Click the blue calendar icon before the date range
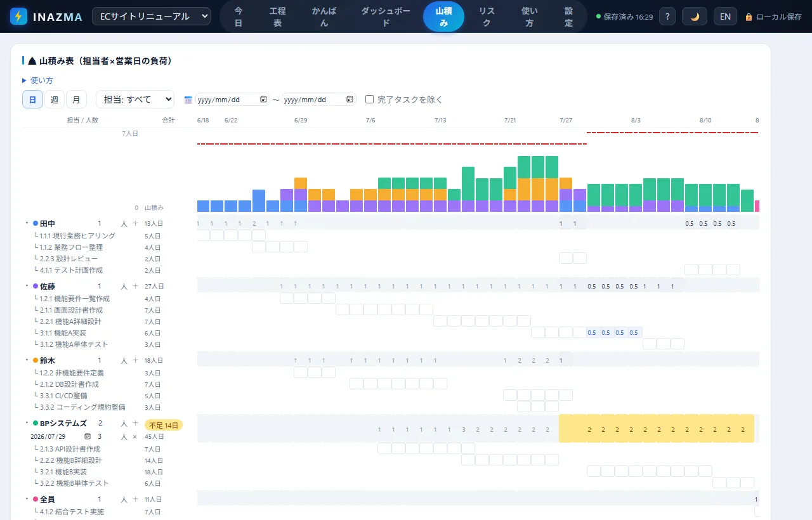This screenshot has width=812, height=520. tap(188, 100)
